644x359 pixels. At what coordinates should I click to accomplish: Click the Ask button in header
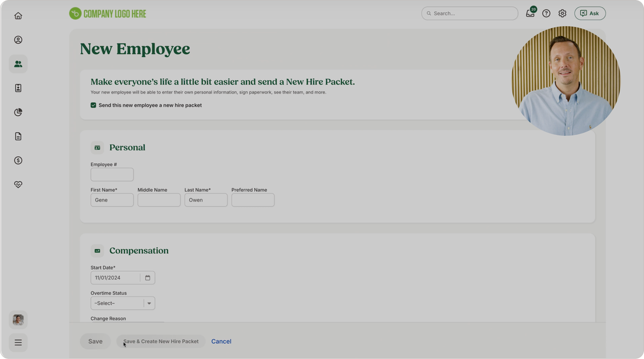[590, 13]
